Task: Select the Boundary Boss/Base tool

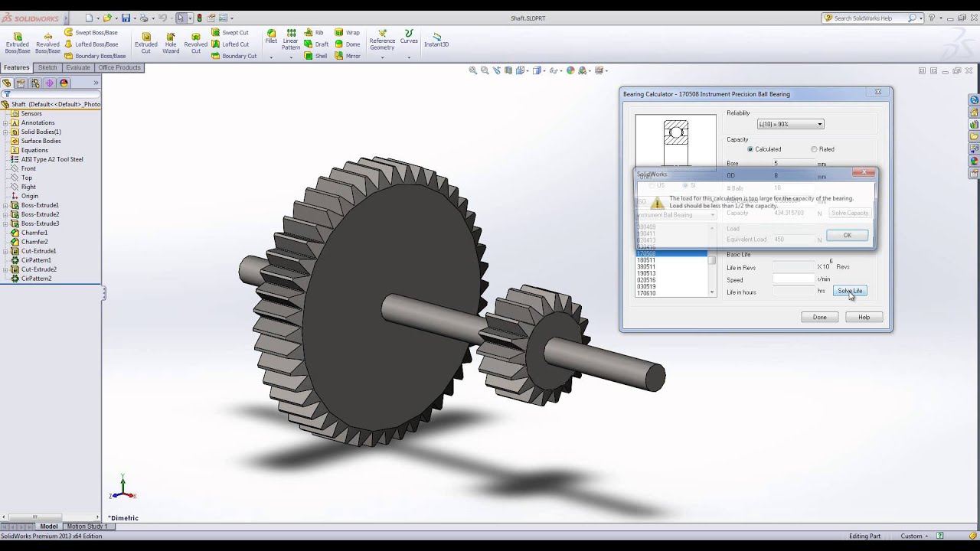Action: 95,56
